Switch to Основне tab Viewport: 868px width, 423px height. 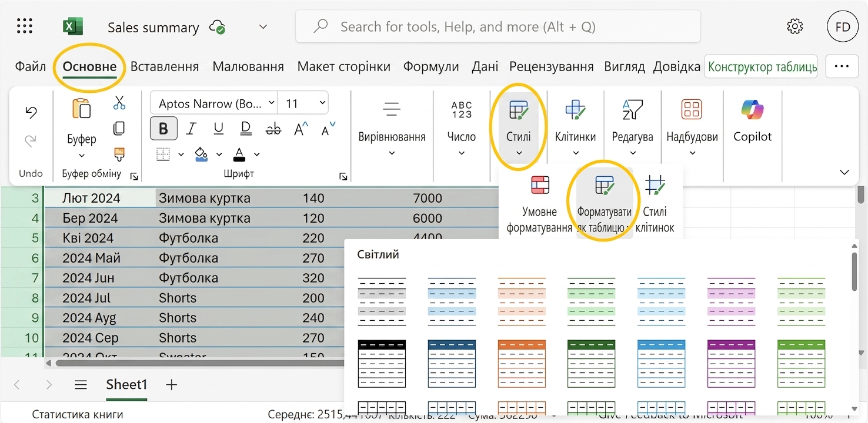89,66
